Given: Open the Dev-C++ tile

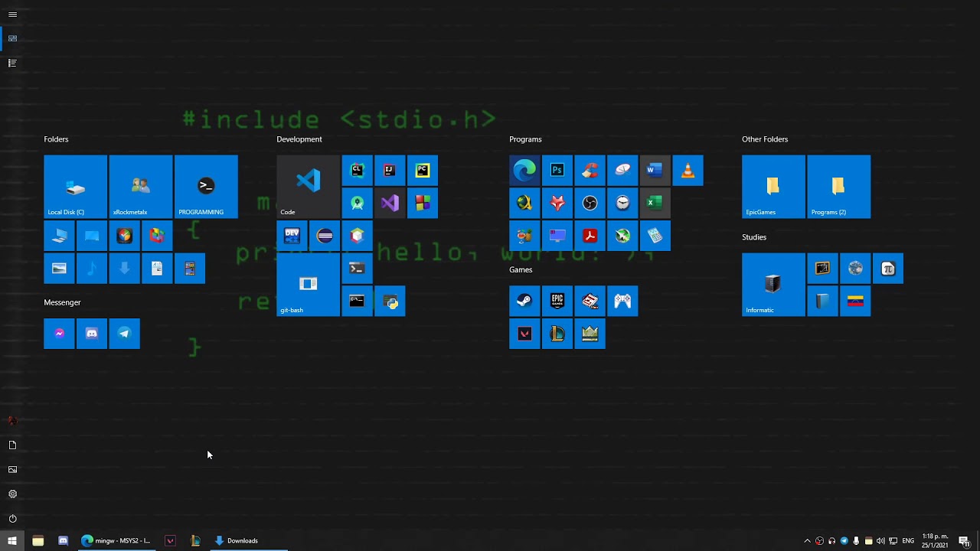Looking at the screenshot, I should tap(292, 236).
